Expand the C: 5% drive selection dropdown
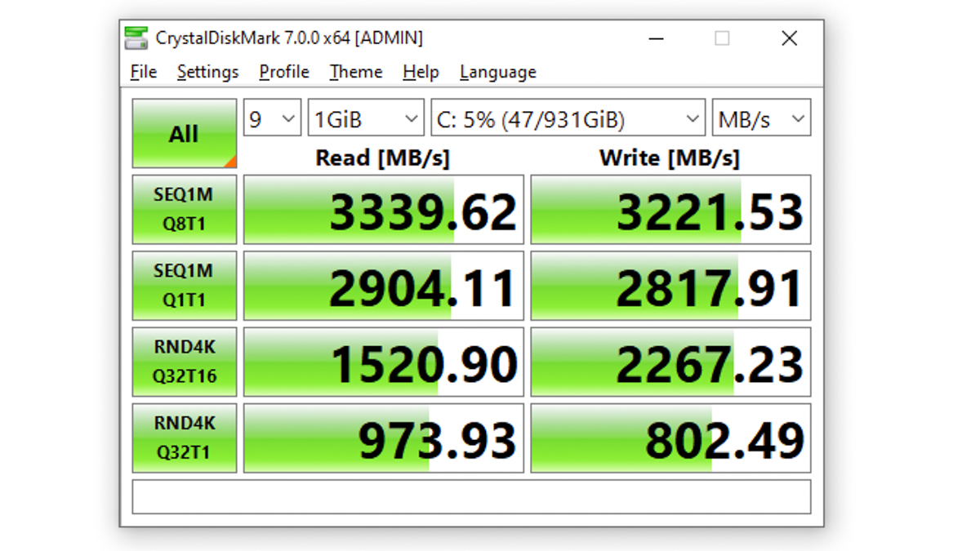The width and height of the screenshot is (980, 551). [568, 119]
